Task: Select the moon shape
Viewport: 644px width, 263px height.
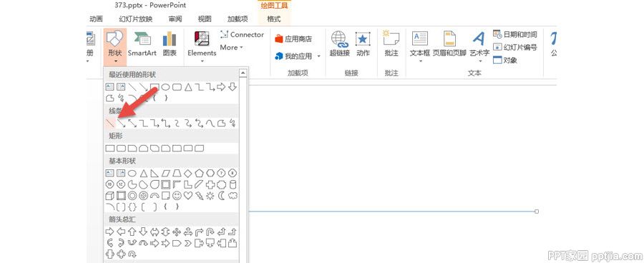Action: pyautogui.click(x=222, y=196)
